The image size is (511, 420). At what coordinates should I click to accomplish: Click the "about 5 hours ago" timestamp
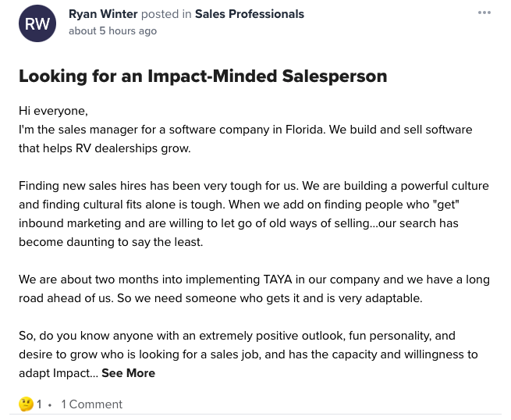pyautogui.click(x=112, y=31)
